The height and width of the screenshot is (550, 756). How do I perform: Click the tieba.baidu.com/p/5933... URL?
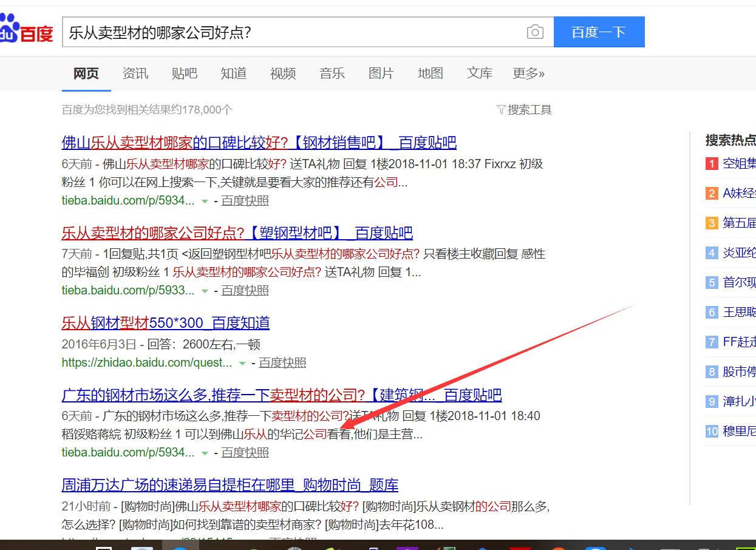[128, 291]
